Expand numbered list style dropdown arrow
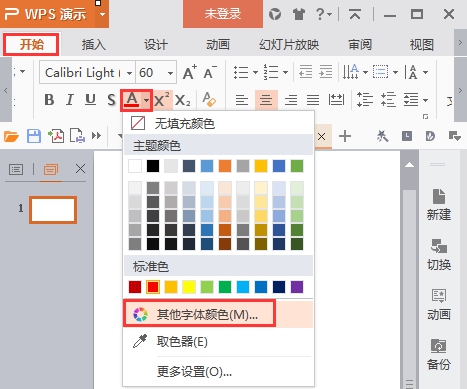The height and width of the screenshot is (389, 467). tap(285, 72)
